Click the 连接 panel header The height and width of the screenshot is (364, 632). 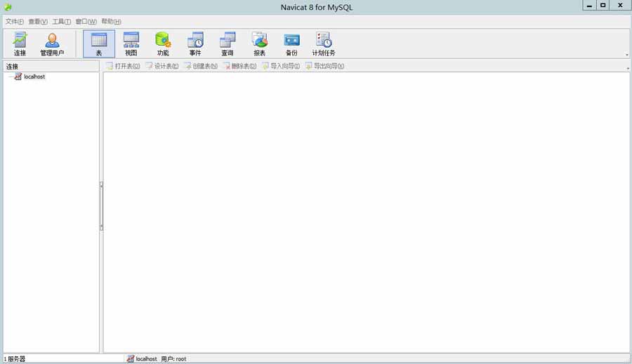pyautogui.click(x=51, y=67)
